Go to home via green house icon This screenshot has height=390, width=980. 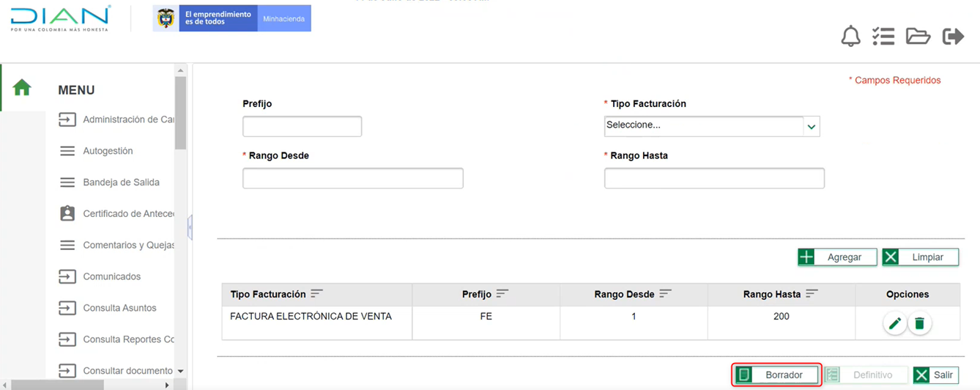click(x=22, y=88)
